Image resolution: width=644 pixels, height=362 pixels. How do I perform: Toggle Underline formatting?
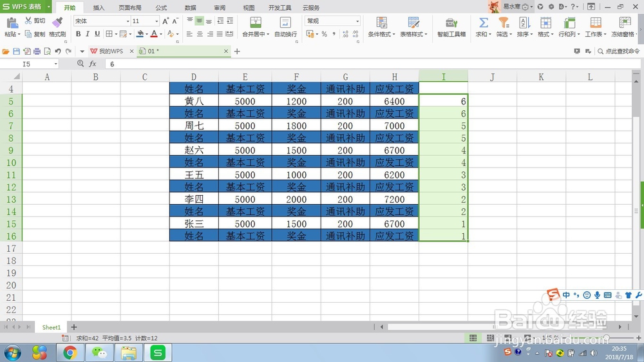coord(97,33)
